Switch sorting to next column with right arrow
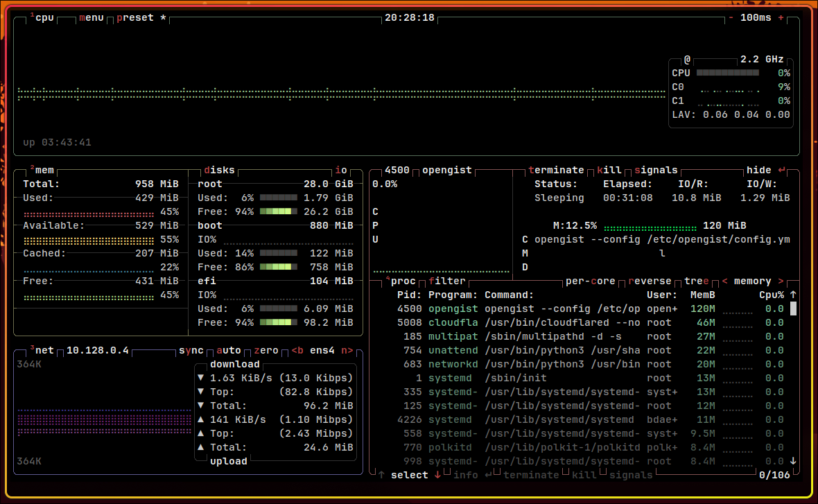 click(781, 281)
